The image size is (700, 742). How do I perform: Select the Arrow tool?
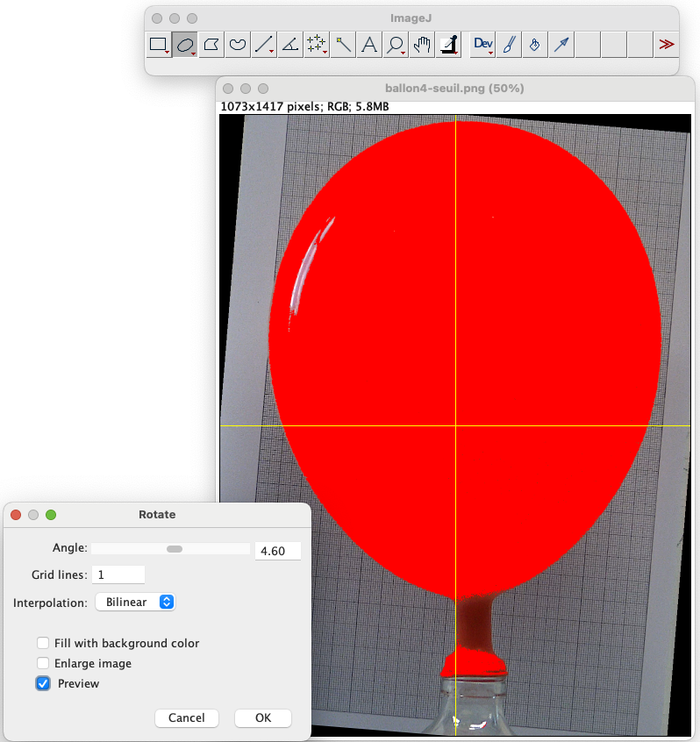click(x=561, y=45)
